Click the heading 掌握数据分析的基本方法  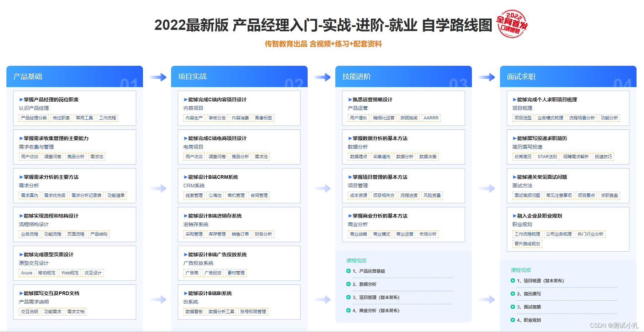coord(380,138)
